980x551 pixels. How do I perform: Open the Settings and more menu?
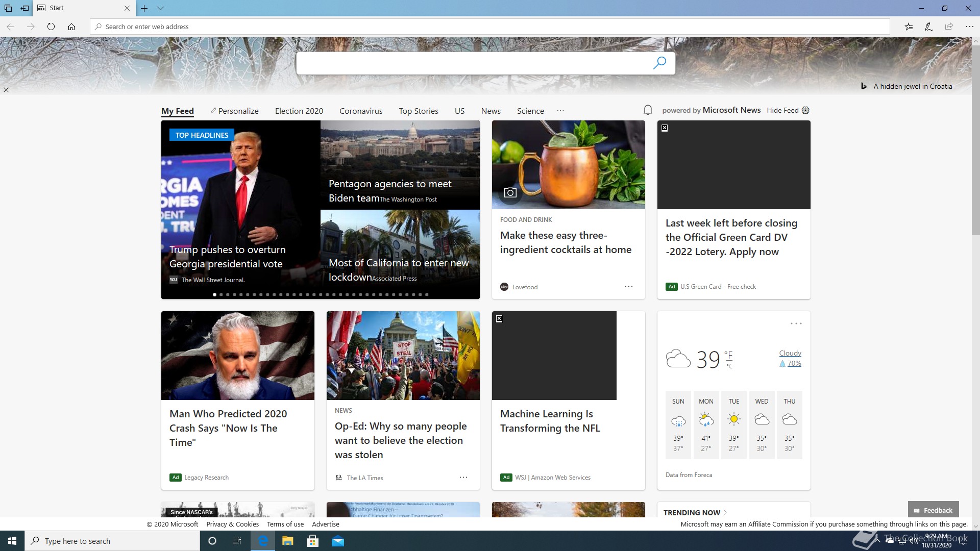pyautogui.click(x=969, y=27)
